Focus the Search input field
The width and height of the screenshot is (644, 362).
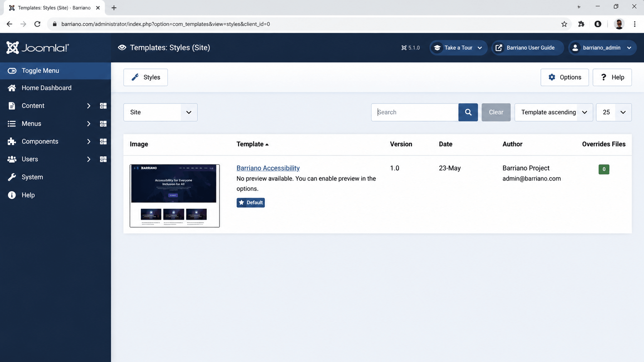pos(415,112)
